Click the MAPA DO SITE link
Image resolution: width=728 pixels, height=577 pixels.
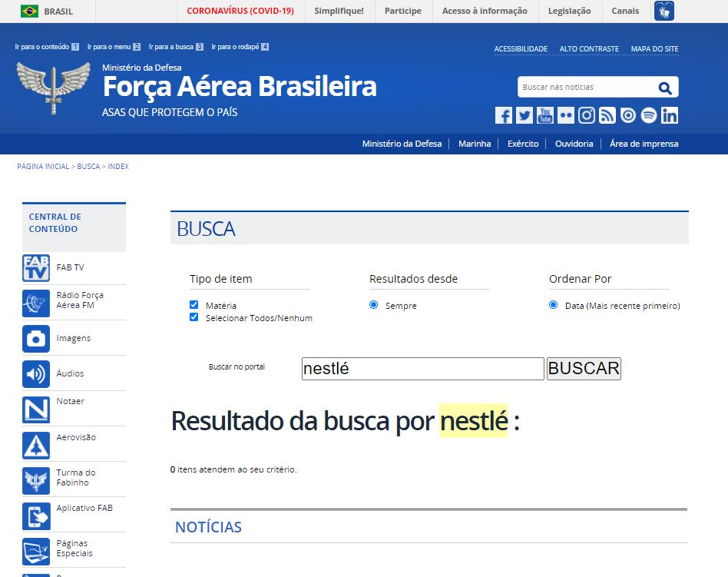(x=654, y=48)
